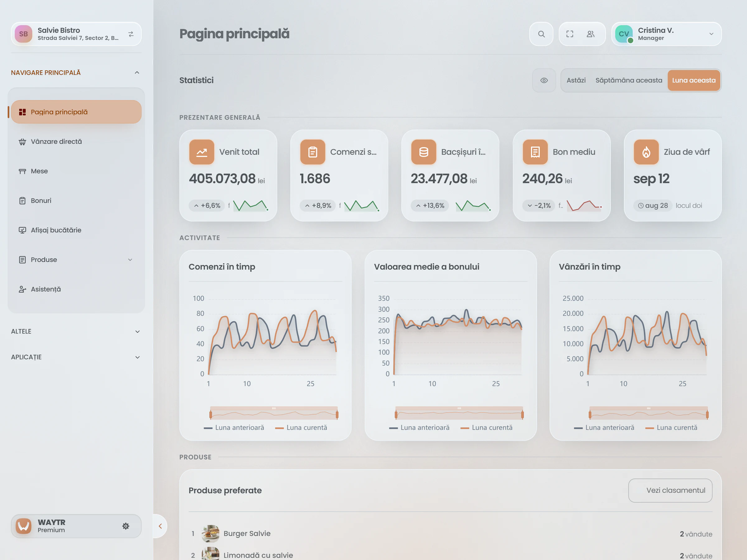The image size is (747, 560).
Task: Toggle Luna curentă in Vânzări în timp legend
Action: [x=671, y=428]
